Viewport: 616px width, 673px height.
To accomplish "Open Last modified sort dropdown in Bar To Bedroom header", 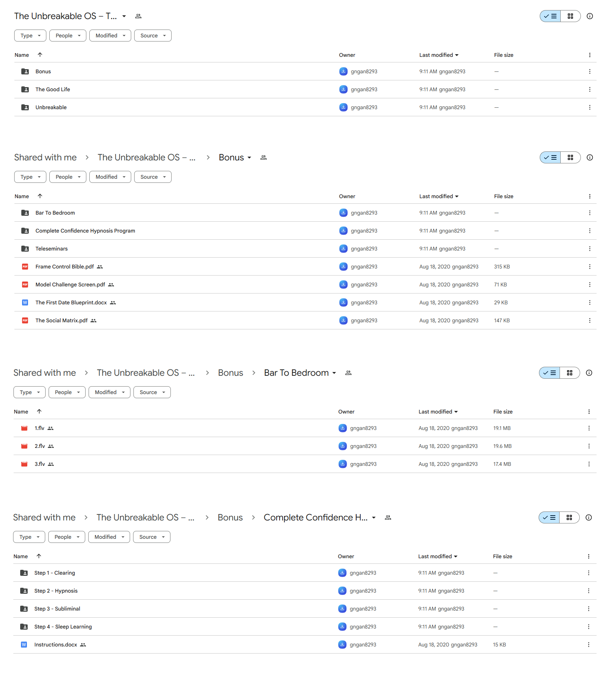I will point(438,412).
